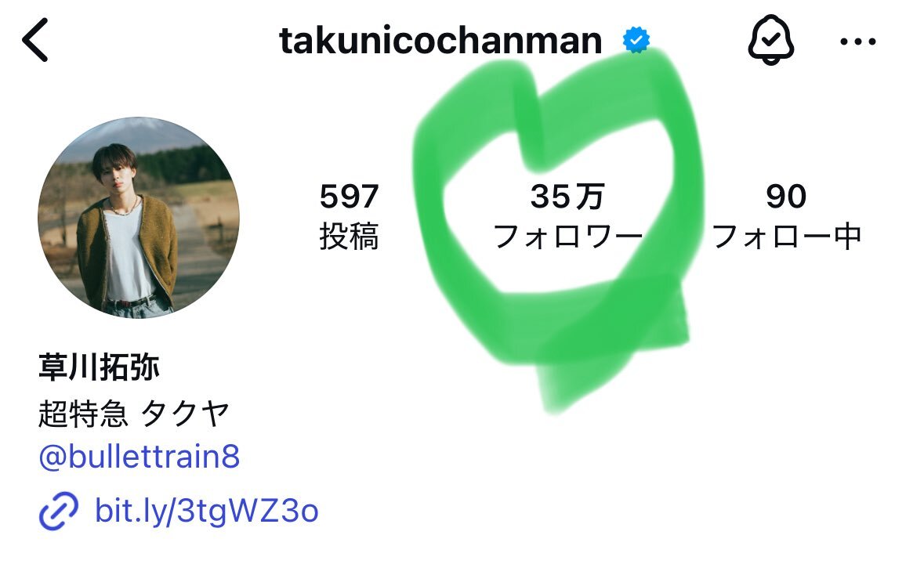Tap the checkmark inside the bell
The width and height of the screenshot is (924, 564).
pos(770,38)
